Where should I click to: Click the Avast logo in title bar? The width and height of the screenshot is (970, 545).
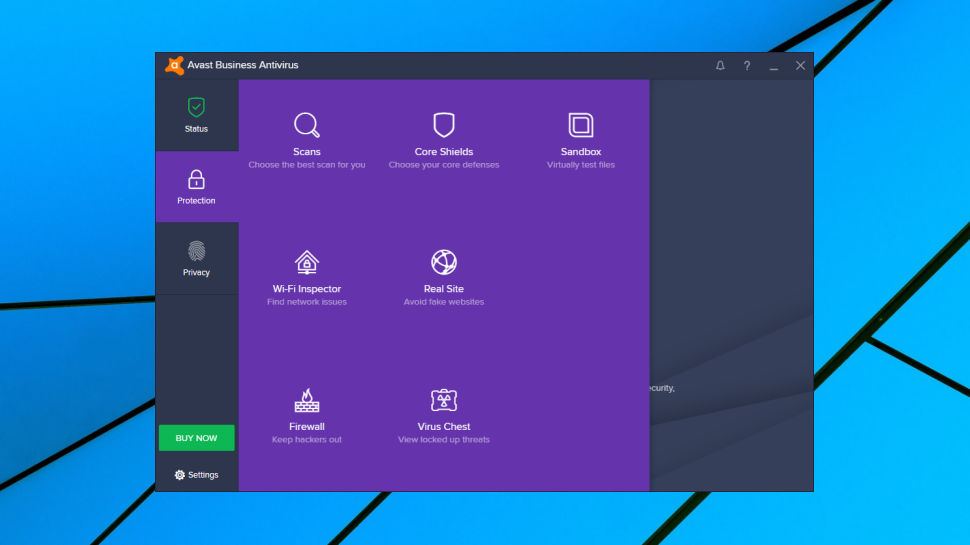tap(174, 66)
